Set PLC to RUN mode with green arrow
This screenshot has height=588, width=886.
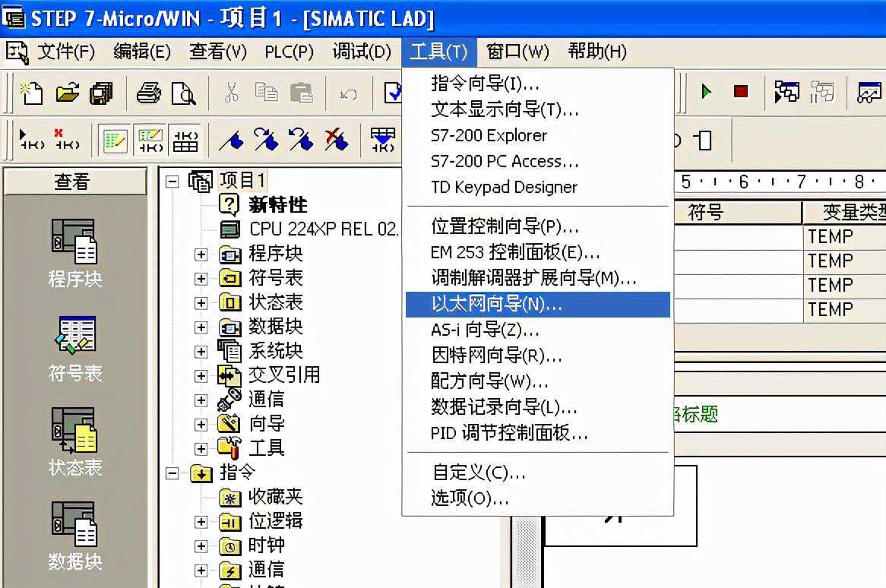705,90
